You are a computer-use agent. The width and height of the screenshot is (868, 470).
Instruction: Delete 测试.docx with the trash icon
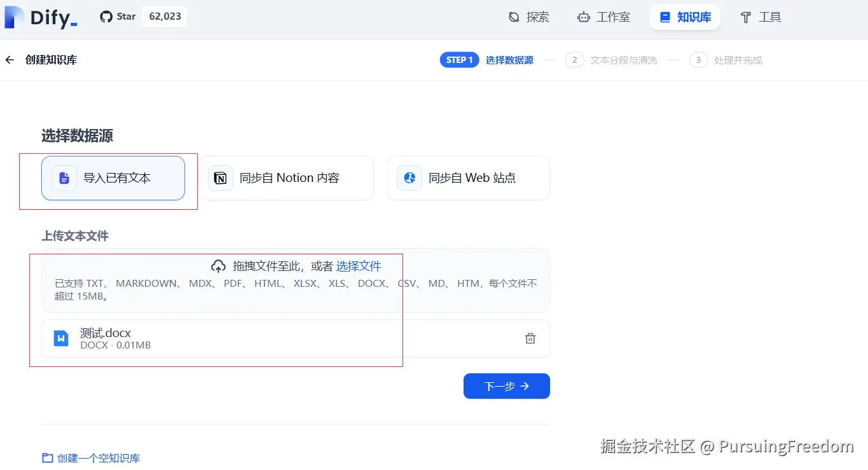[530, 338]
